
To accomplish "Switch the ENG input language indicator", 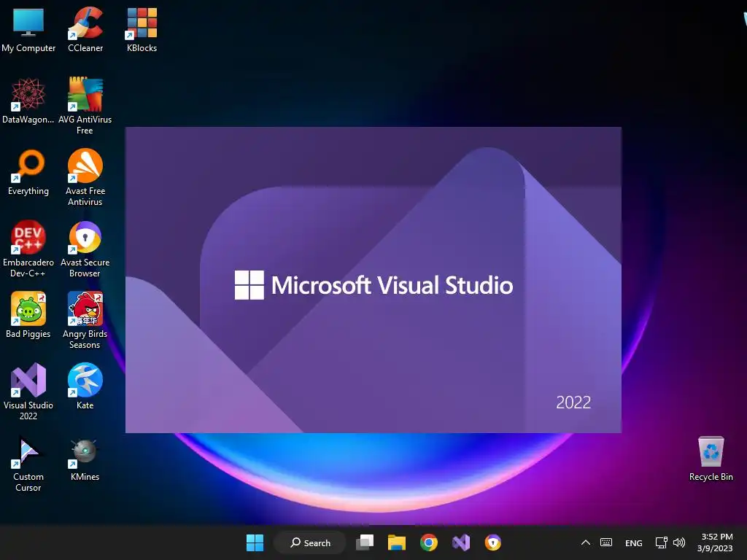I will 634,542.
